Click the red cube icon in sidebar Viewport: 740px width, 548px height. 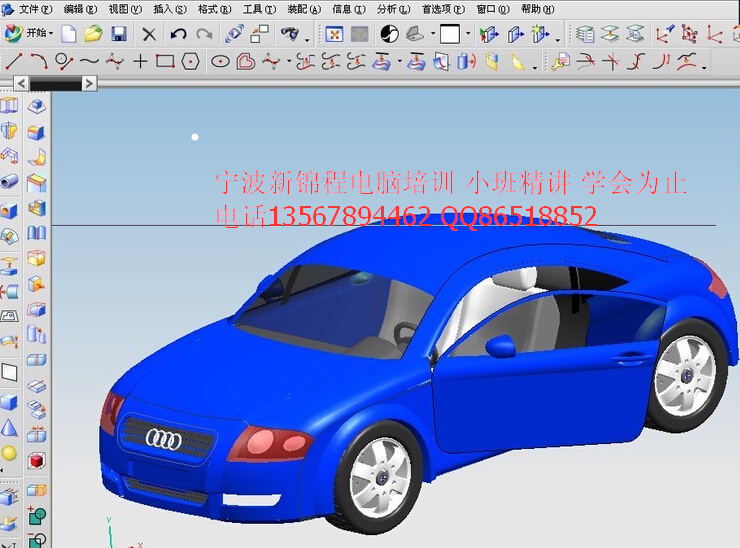(x=36, y=461)
